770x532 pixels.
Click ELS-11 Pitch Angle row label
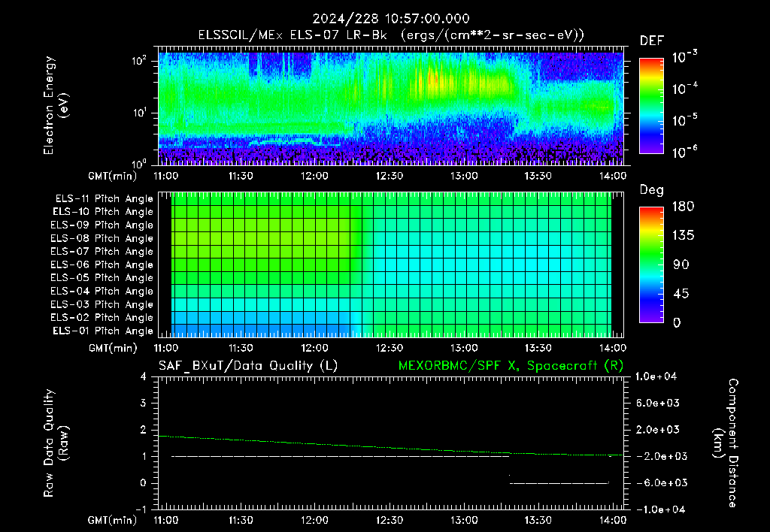tap(104, 199)
